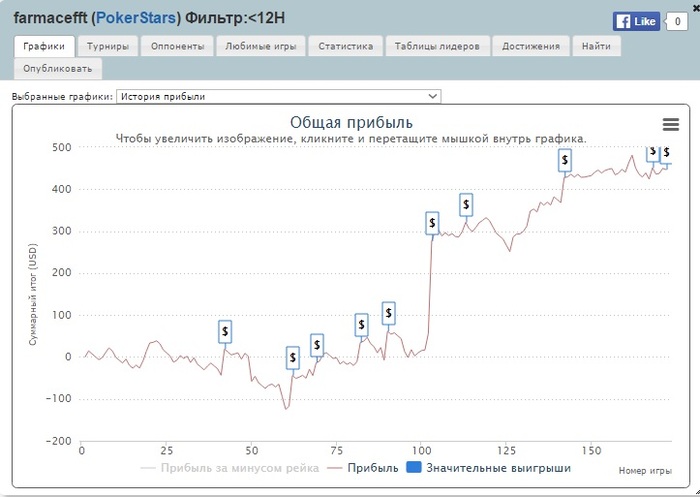Click the $ win flag near game 69
700x497 pixels.
click(x=317, y=345)
